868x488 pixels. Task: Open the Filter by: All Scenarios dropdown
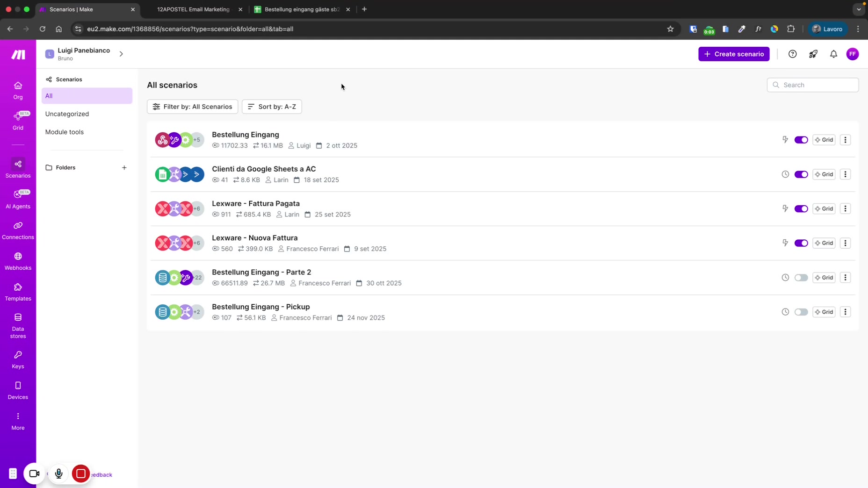192,107
